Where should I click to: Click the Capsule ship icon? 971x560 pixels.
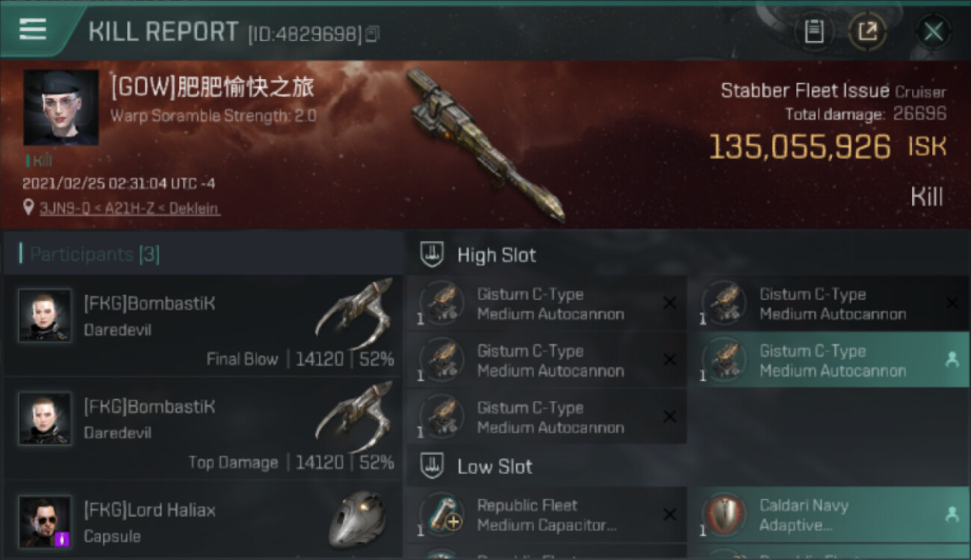[358, 520]
